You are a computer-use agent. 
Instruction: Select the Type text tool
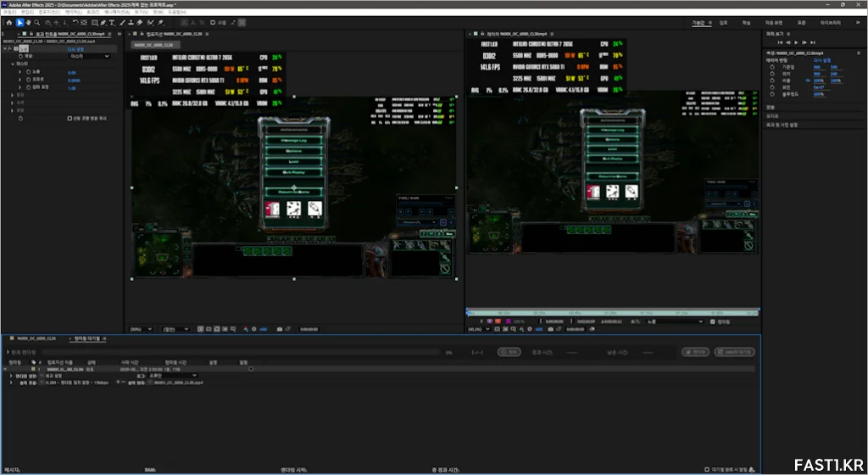[x=112, y=23]
